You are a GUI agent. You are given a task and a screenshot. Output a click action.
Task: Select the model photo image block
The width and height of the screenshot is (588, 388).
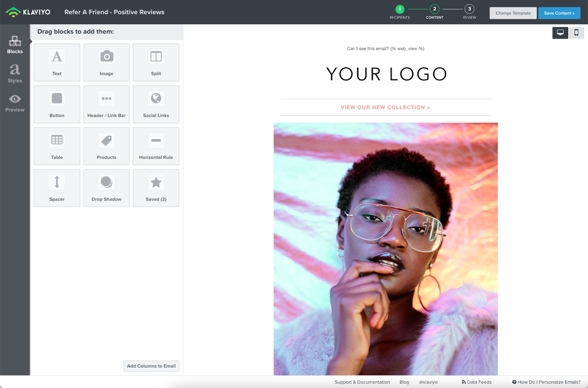386,249
